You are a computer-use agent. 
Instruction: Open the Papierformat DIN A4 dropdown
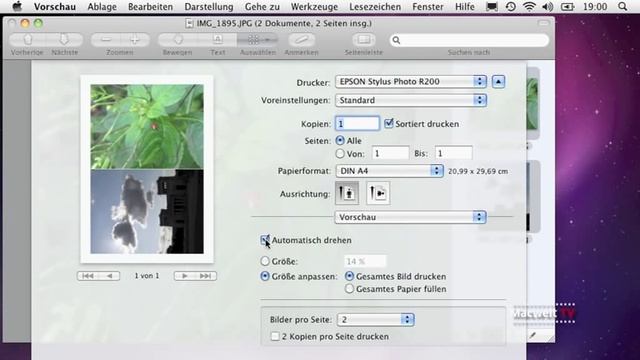389,171
